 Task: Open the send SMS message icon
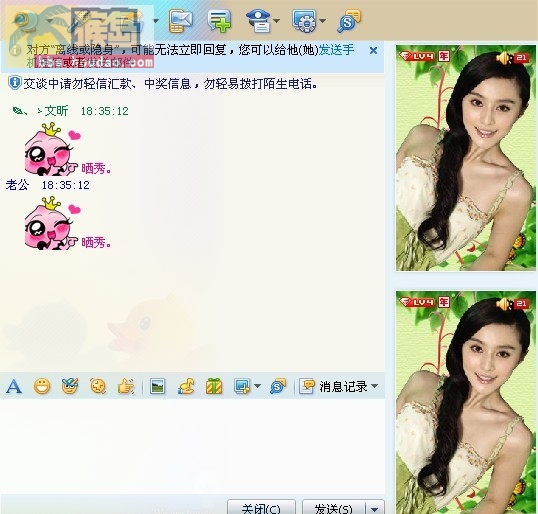pyautogui.click(x=181, y=21)
